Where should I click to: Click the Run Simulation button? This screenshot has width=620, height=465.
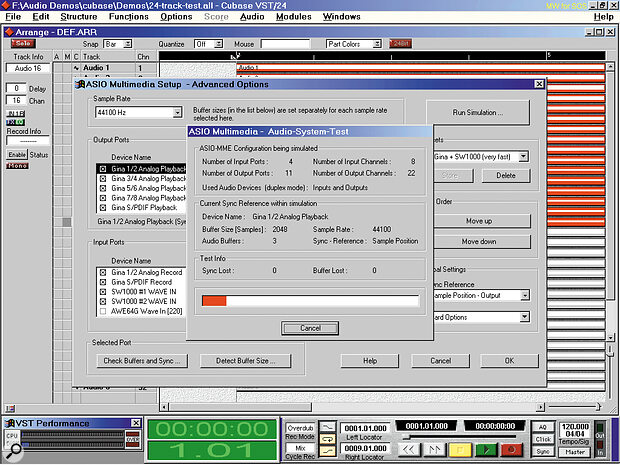pyautogui.click(x=478, y=113)
